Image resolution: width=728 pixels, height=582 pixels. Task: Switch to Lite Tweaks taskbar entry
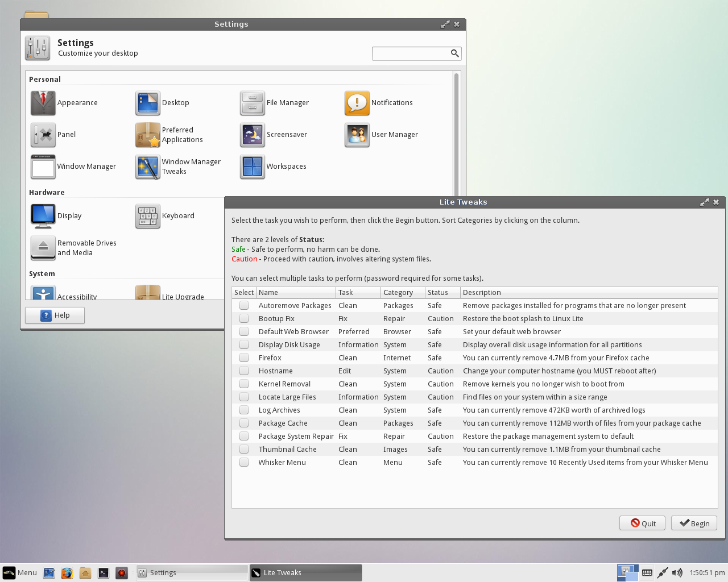point(305,573)
